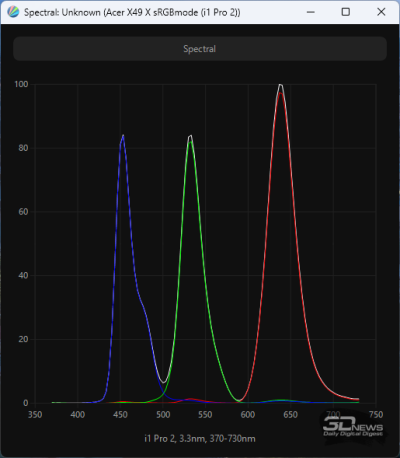Select the 80 label on vertical axis
The image size is (400, 458).
click(x=23, y=148)
